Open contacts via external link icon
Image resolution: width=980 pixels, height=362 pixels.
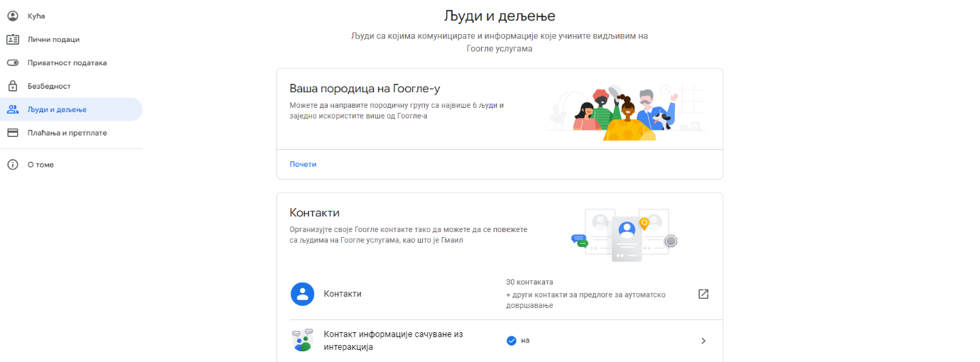coord(704,294)
